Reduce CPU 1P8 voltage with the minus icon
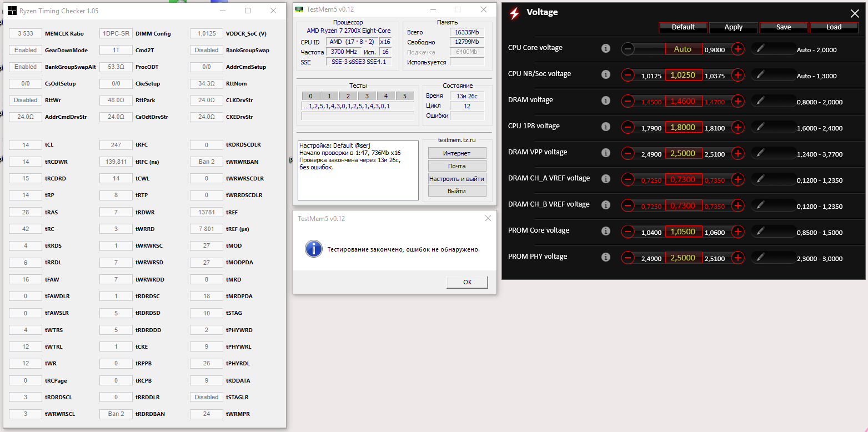The image size is (868, 432). tap(628, 127)
